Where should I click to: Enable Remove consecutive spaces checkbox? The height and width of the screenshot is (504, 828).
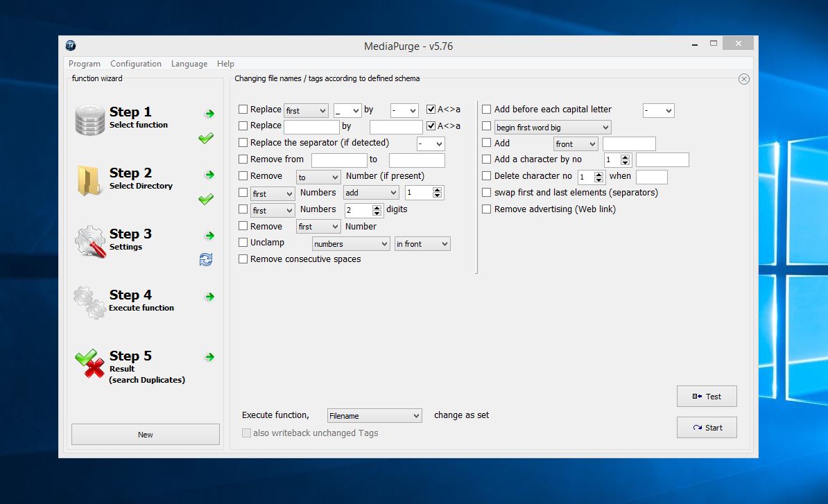tap(243, 259)
